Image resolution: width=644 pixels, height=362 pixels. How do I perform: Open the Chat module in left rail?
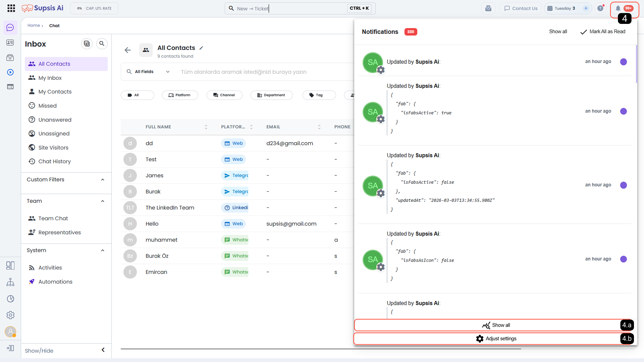pyautogui.click(x=10, y=27)
